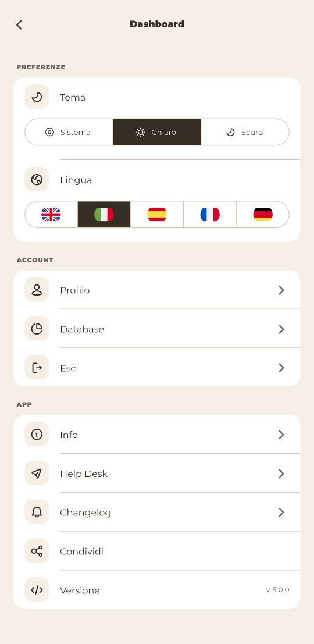The height and width of the screenshot is (644, 314).
Task: Select the Sistema theme option
Action: pos(69,132)
